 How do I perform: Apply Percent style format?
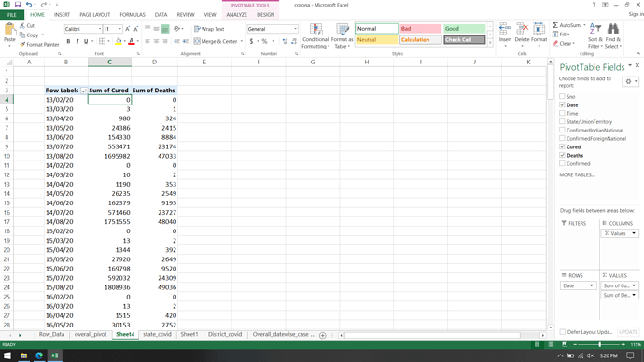click(x=264, y=41)
